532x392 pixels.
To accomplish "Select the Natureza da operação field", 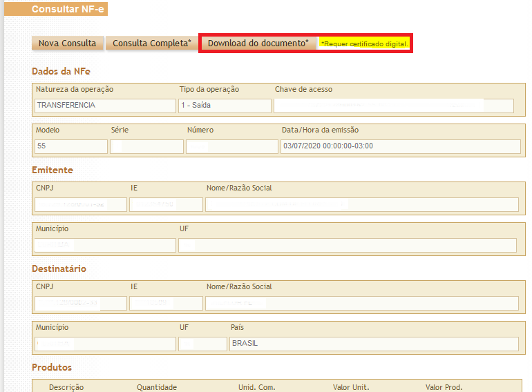I will point(105,106).
